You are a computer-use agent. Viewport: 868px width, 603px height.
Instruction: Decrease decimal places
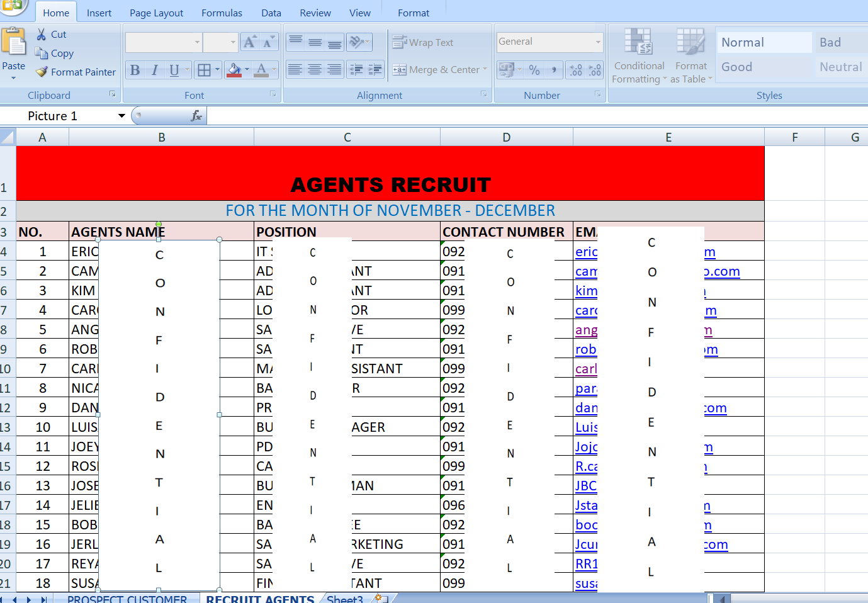595,70
